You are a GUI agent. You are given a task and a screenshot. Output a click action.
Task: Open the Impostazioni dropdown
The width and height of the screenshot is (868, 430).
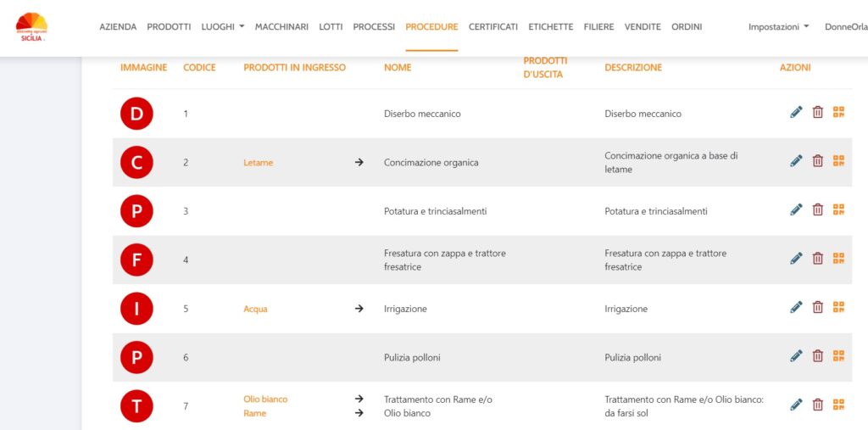(778, 26)
